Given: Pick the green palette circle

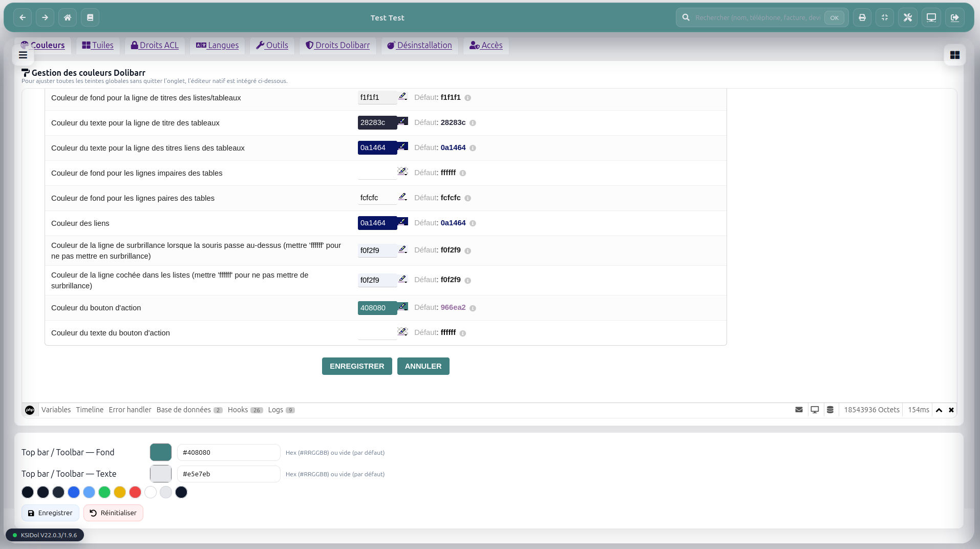Looking at the screenshot, I should (x=104, y=492).
